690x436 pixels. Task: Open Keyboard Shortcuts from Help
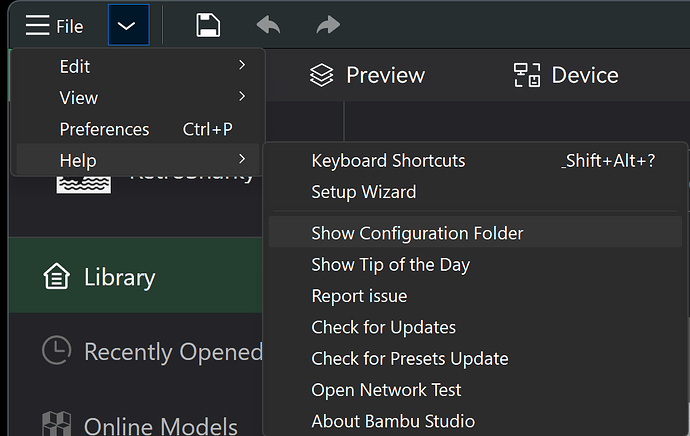475,161
